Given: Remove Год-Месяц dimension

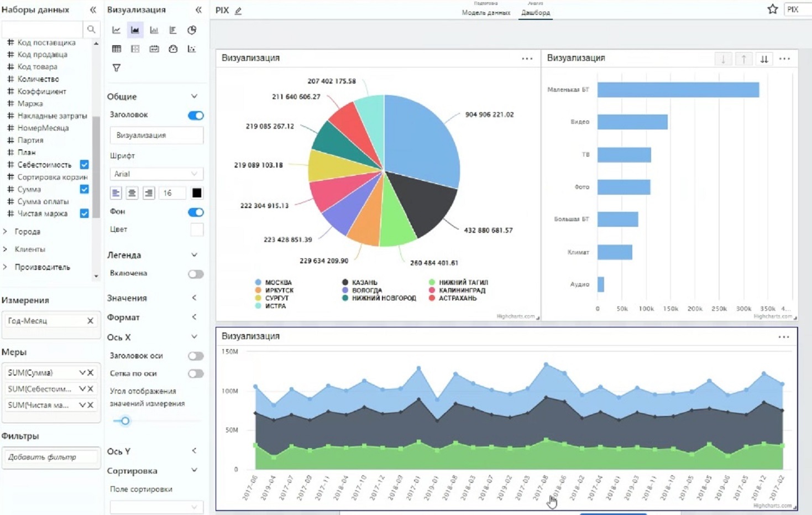Looking at the screenshot, I should (90, 320).
